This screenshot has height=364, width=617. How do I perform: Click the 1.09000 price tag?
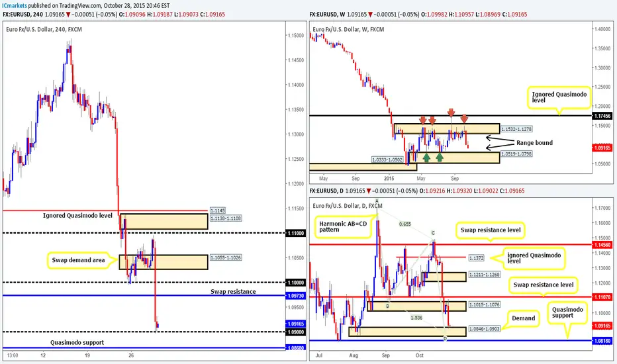pos(295,332)
